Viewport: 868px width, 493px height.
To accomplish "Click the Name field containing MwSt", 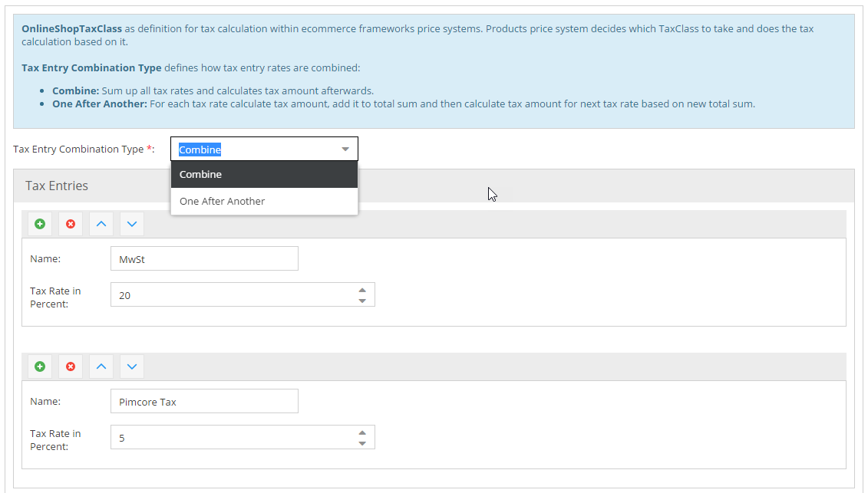I will 204,259.
